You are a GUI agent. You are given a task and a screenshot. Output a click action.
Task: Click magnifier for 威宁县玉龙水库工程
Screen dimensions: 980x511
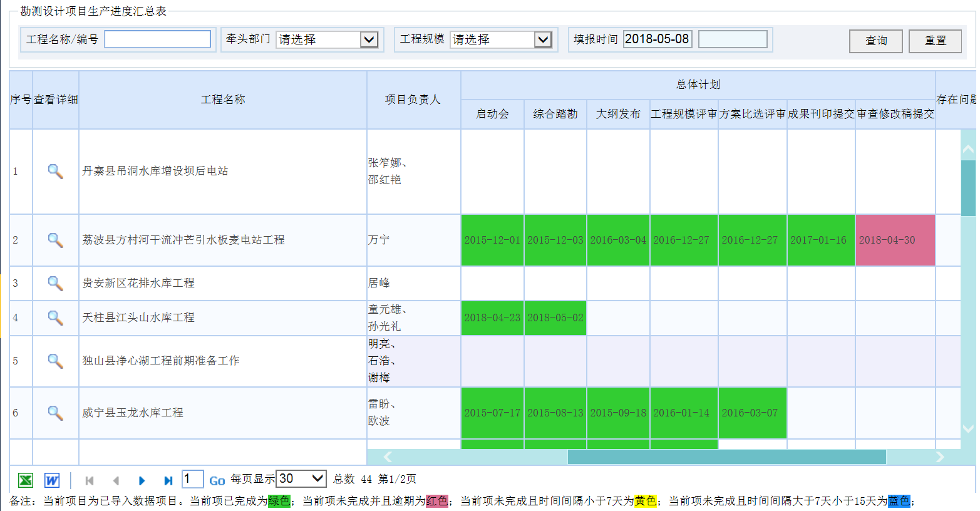point(55,413)
